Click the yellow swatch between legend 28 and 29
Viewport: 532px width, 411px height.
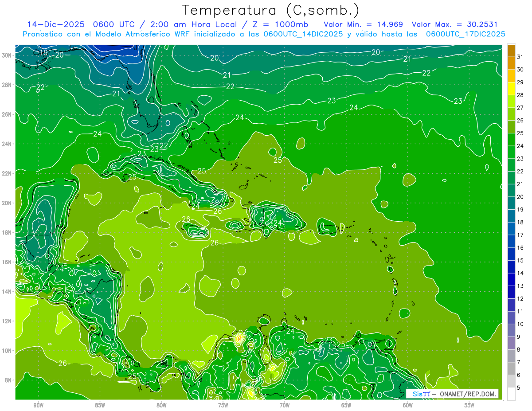pyautogui.click(x=512, y=88)
